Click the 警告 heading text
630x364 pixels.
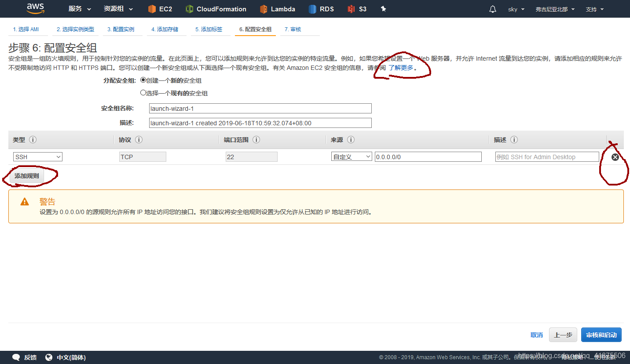point(48,202)
